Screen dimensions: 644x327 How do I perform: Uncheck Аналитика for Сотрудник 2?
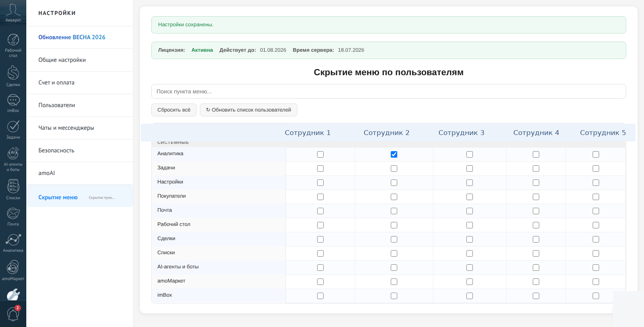coord(394,154)
